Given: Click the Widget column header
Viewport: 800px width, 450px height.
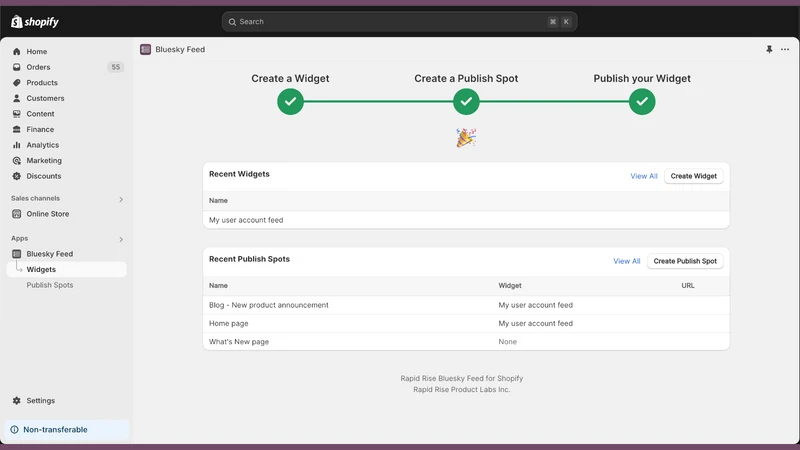Looking at the screenshot, I should [x=510, y=286].
